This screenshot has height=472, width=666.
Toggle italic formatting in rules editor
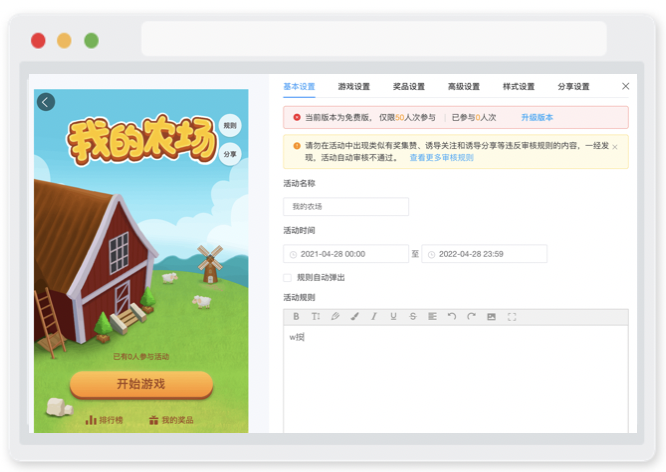point(374,317)
